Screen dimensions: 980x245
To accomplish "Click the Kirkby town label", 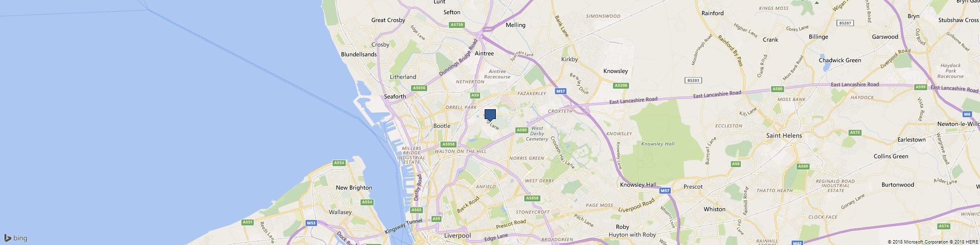I will click(569, 59).
